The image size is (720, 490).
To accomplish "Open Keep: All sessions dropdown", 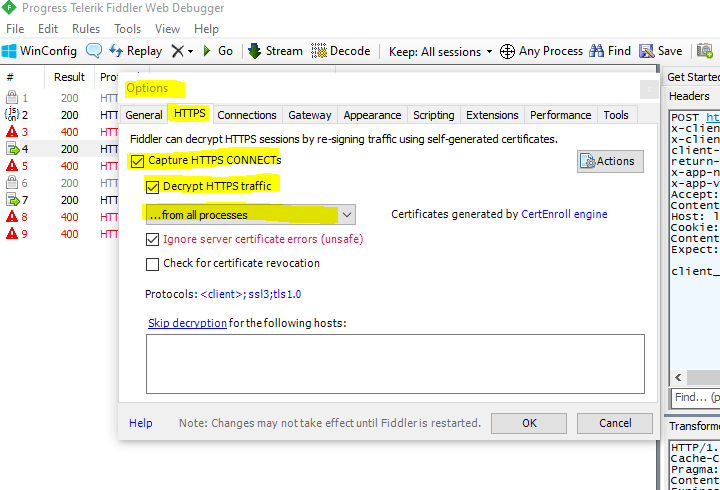I will click(440, 51).
